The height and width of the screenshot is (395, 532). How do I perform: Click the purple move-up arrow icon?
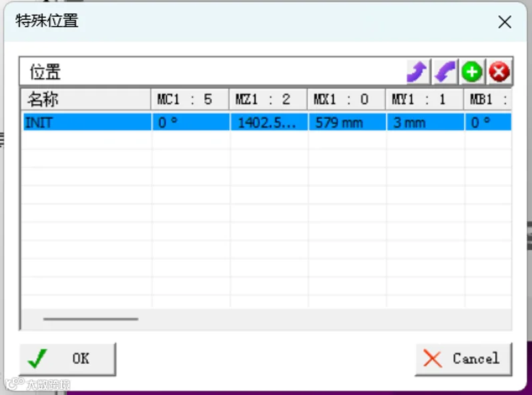coord(417,71)
